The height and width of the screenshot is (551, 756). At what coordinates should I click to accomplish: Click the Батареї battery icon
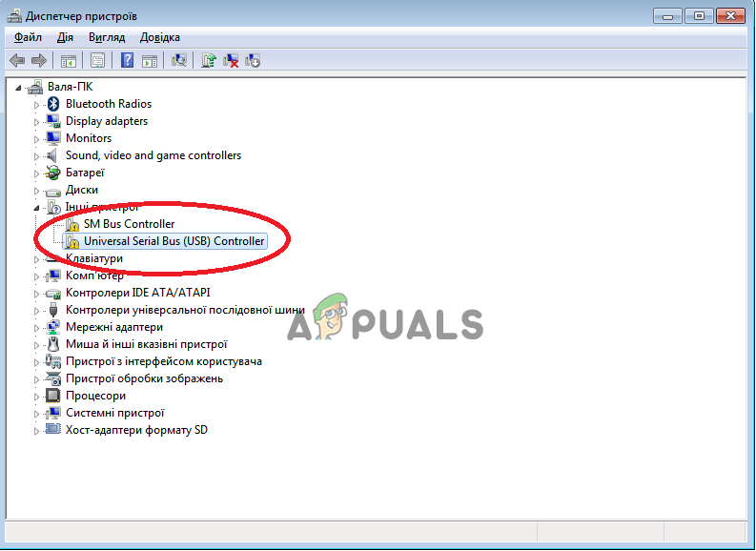[x=52, y=173]
